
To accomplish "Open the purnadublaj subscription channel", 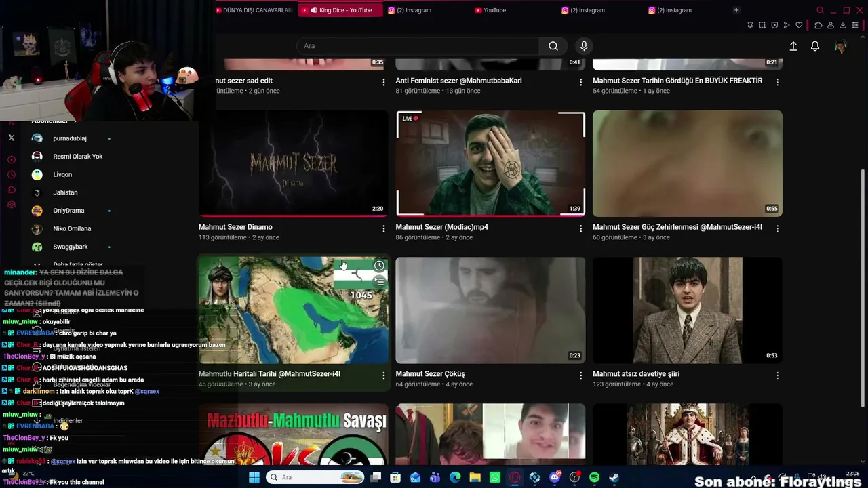I will coord(71,138).
